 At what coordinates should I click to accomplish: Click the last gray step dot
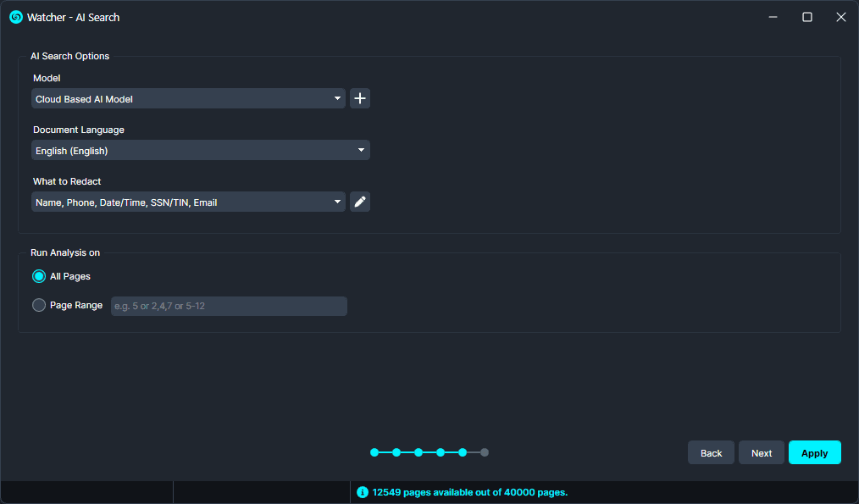pyautogui.click(x=485, y=452)
